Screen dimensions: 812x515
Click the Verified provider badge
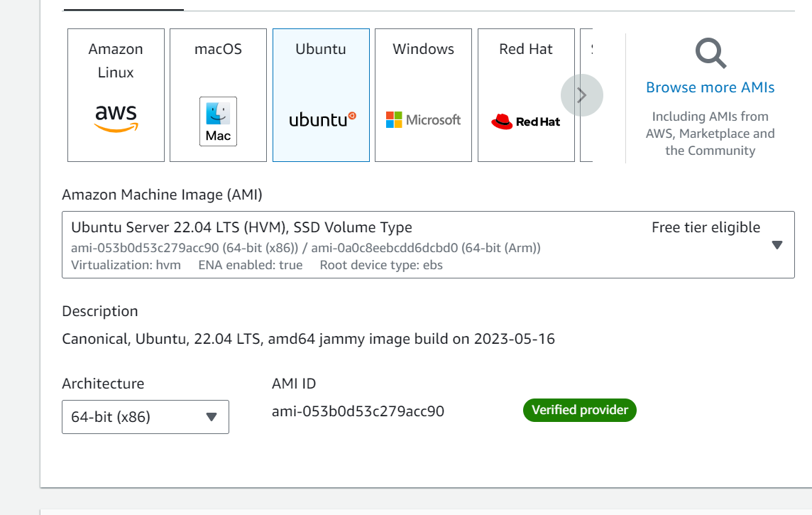pos(579,411)
